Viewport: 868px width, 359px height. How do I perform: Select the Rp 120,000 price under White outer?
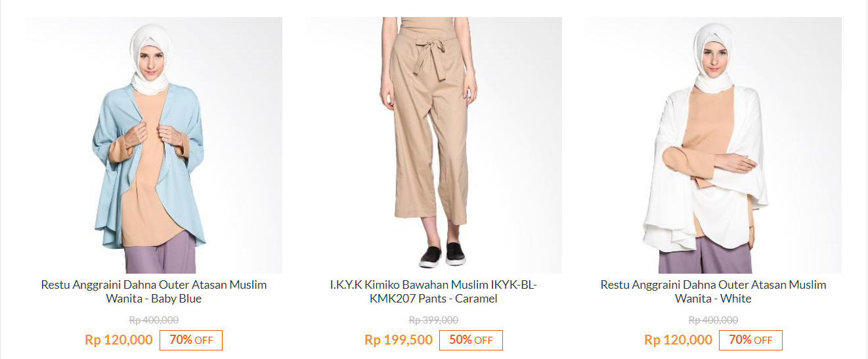pos(678,340)
